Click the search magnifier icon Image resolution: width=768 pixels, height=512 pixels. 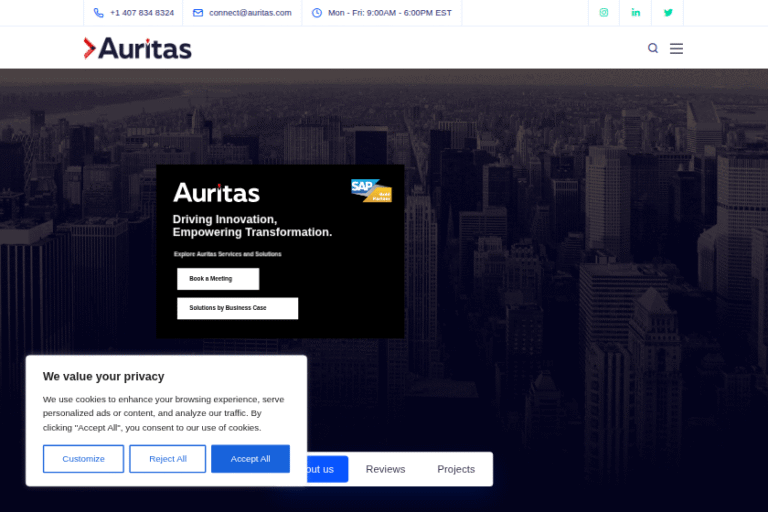[x=653, y=48]
